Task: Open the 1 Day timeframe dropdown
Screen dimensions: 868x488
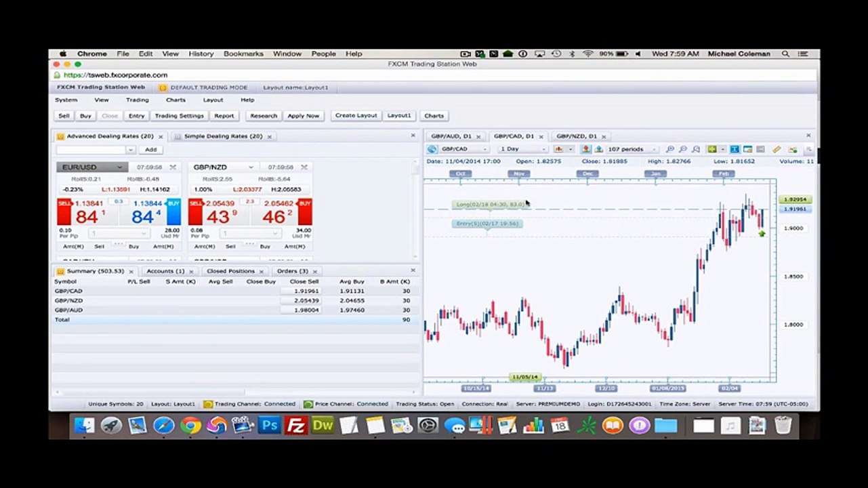Action: pyautogui.click(x=522, y=149)
